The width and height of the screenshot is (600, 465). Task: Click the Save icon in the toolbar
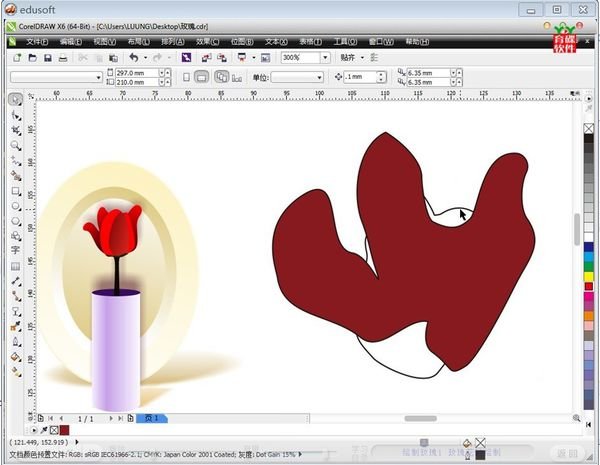coord(47,58)
